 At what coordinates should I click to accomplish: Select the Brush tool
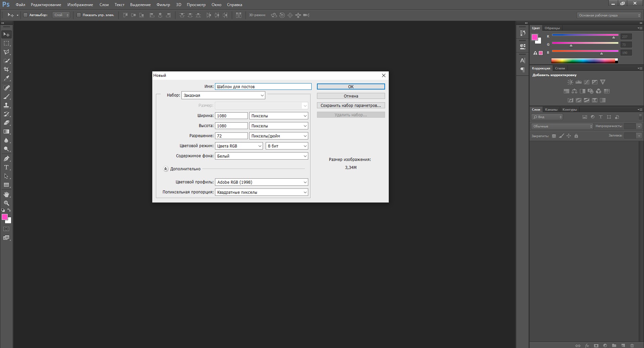pos(6,97)
